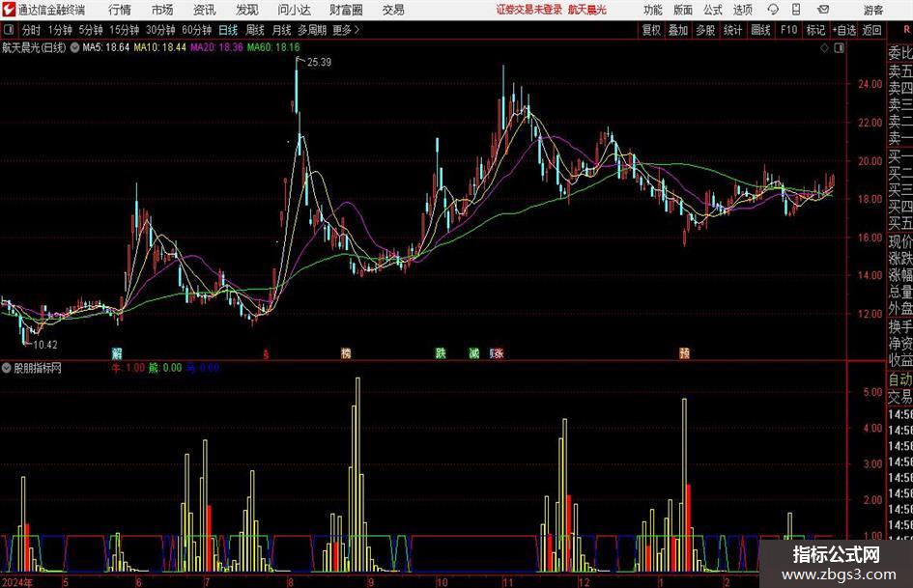Switch to 分时 chart period
This screenshot has width=913, height=588.
point(32,30)
